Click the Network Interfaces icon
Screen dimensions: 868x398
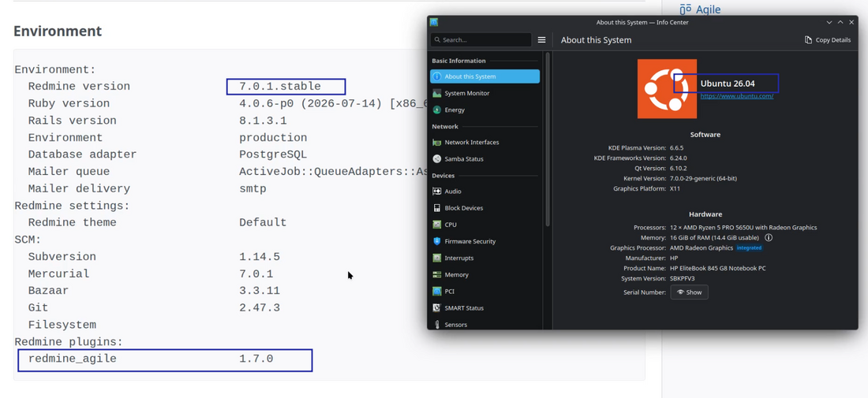click(437, 142)
